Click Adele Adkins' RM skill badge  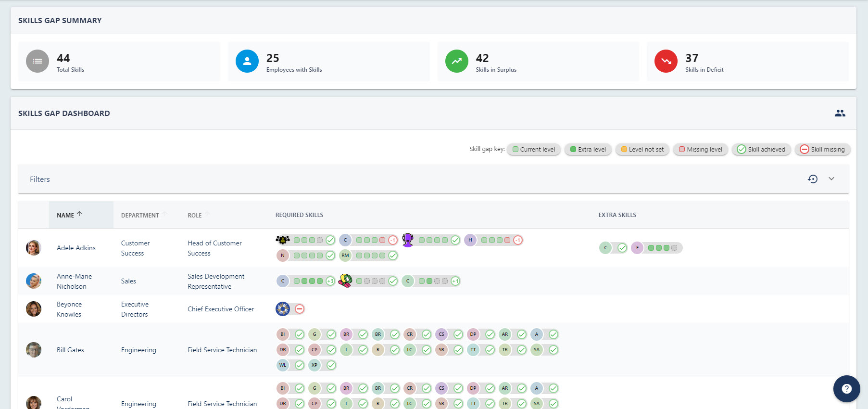pyautogui.click(x=345, y=256)
